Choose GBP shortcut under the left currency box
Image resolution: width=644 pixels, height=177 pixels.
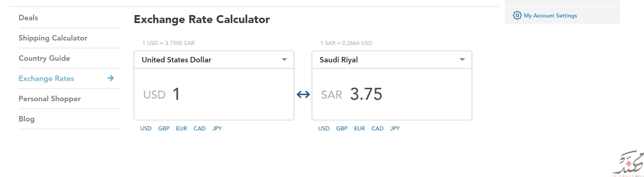click(x=164, y=129)
